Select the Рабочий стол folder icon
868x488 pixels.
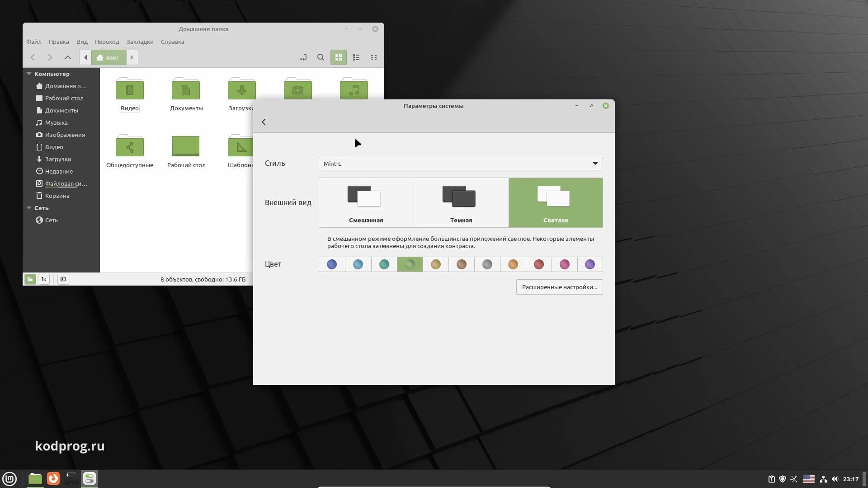(x=186, y=146)
